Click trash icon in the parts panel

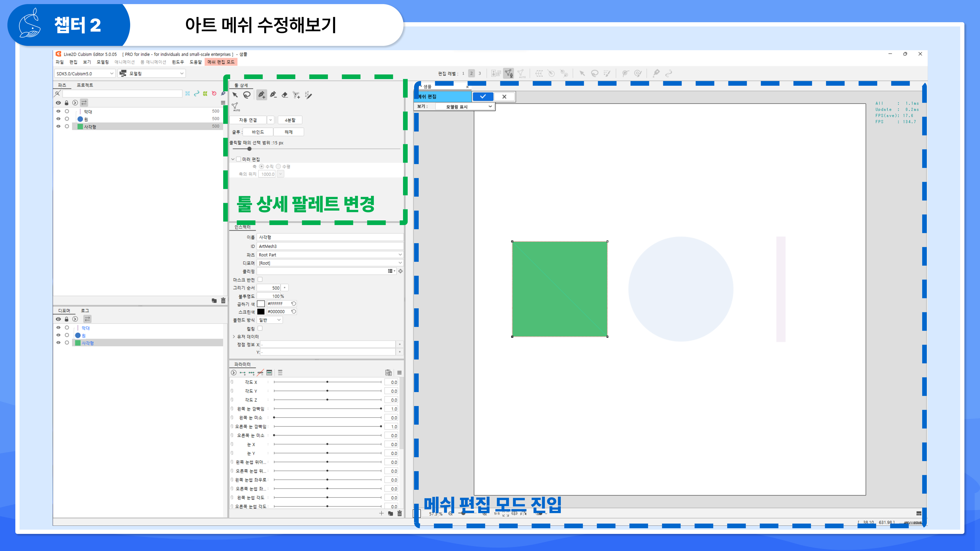point(223,301)
